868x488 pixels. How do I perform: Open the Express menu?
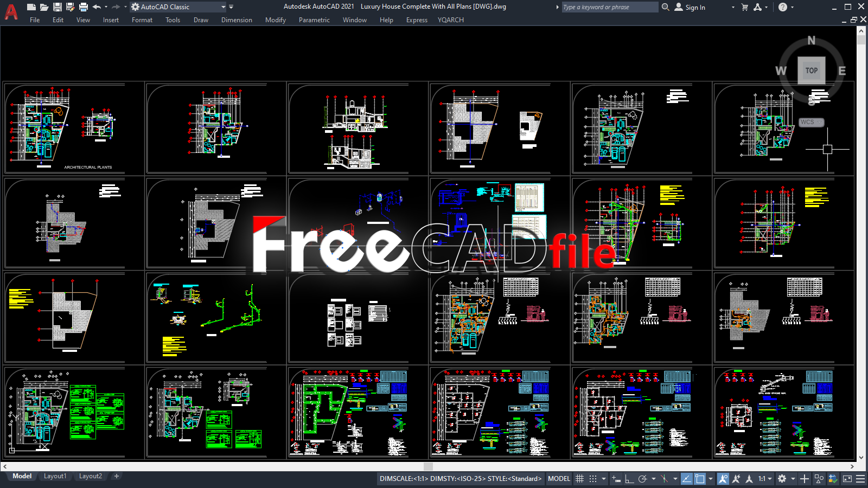click(417, 20)
